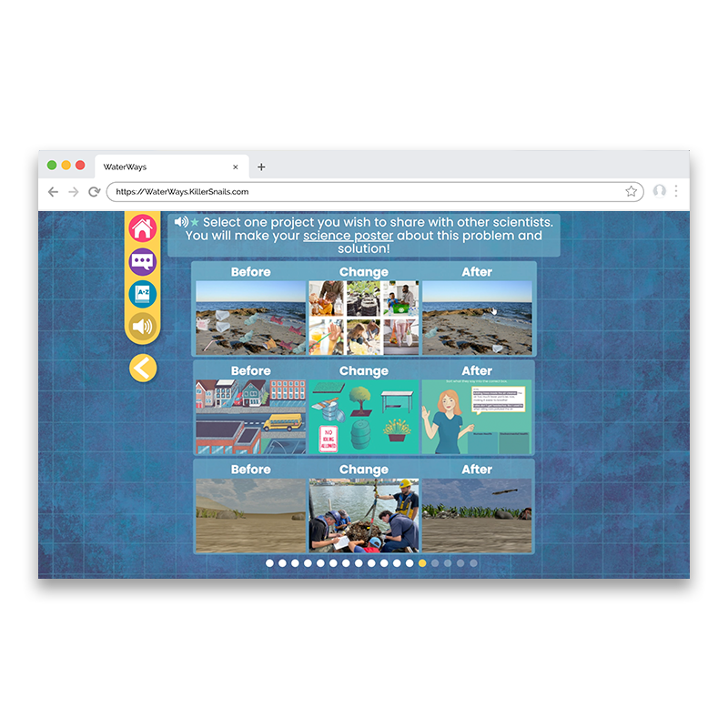This screenshot has width=728, height=728.
Task: Click the browser reload icon
Action: click(x=94, y=192)
